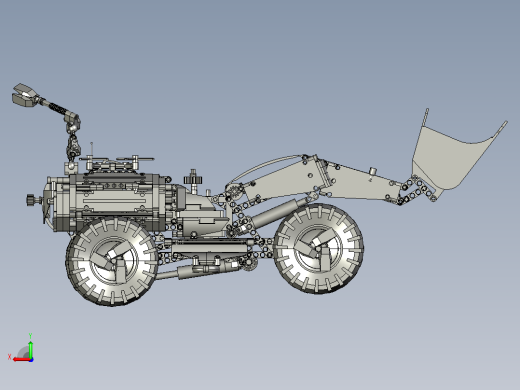This screenshot has height=390, width=520.
Task: Select the small gear atop the body
Action: (193, 180)
